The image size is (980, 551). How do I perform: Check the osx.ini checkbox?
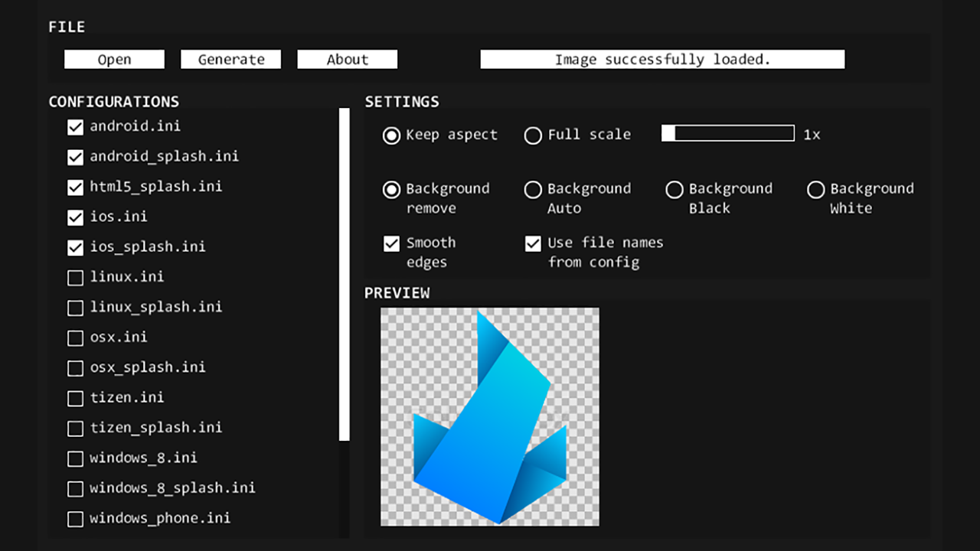(75, 338)
